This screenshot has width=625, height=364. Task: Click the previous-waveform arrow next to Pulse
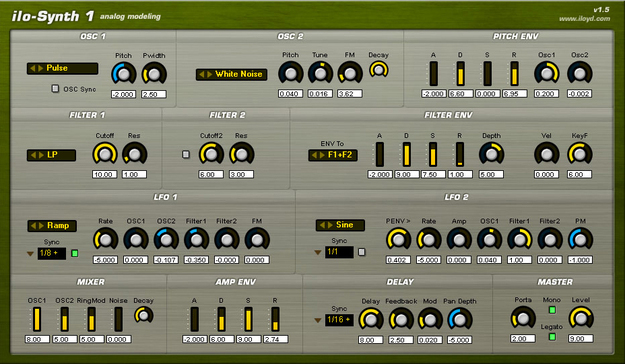33,68
